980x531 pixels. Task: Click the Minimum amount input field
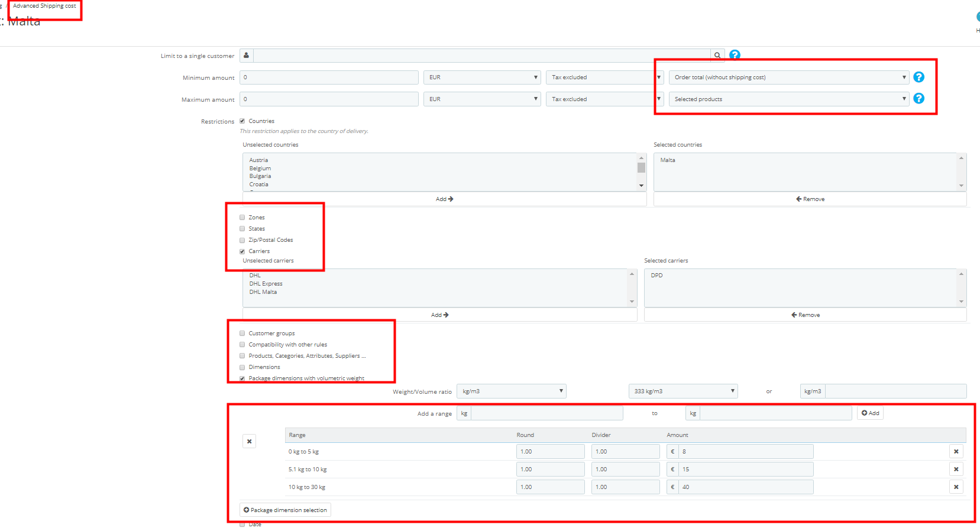(x=329, y=77)
